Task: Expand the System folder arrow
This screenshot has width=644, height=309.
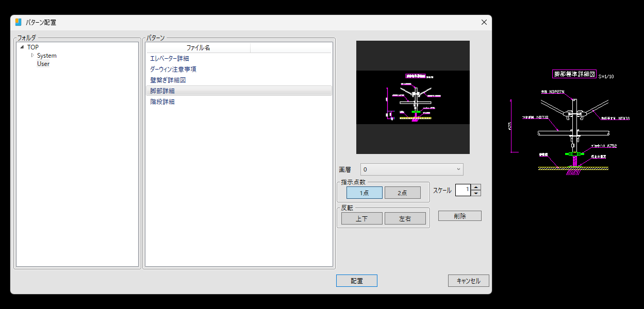Action: click(x=32, y=56)
